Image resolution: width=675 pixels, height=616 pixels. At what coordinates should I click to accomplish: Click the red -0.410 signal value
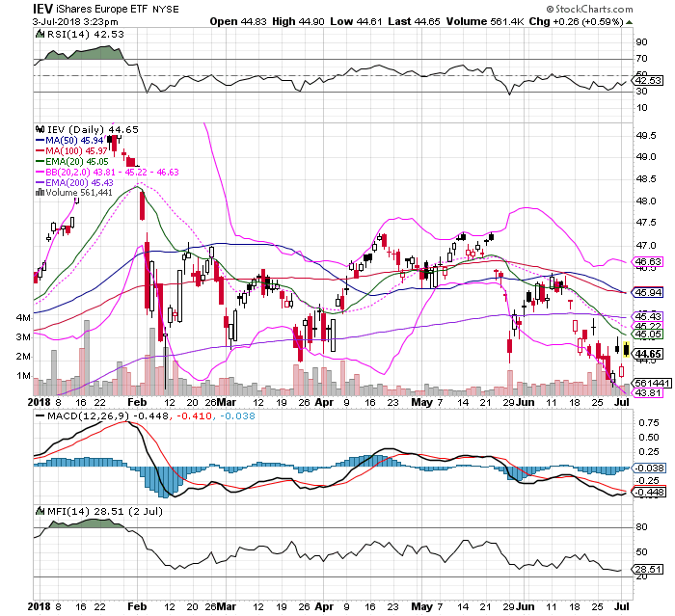click(x=193, y=416)
